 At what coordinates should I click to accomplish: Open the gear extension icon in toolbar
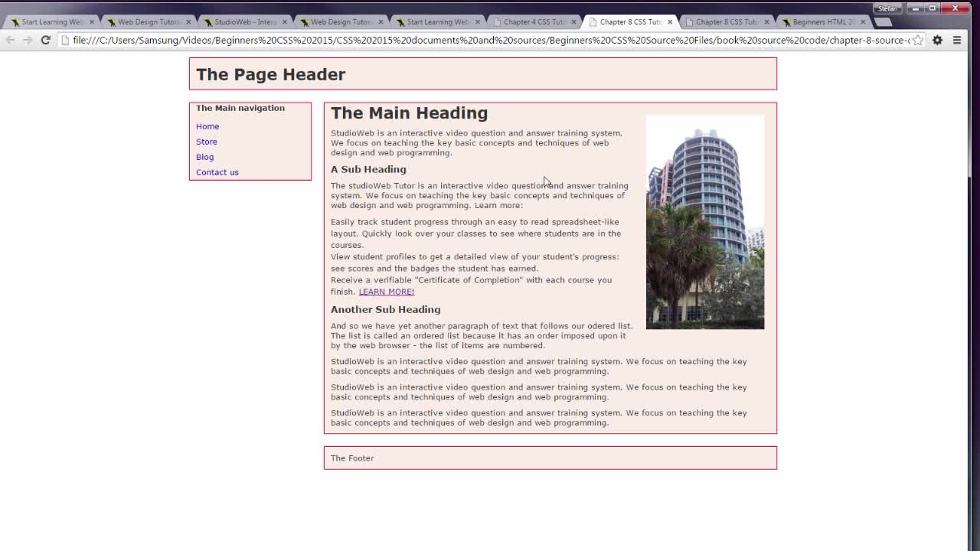[937, 40]
